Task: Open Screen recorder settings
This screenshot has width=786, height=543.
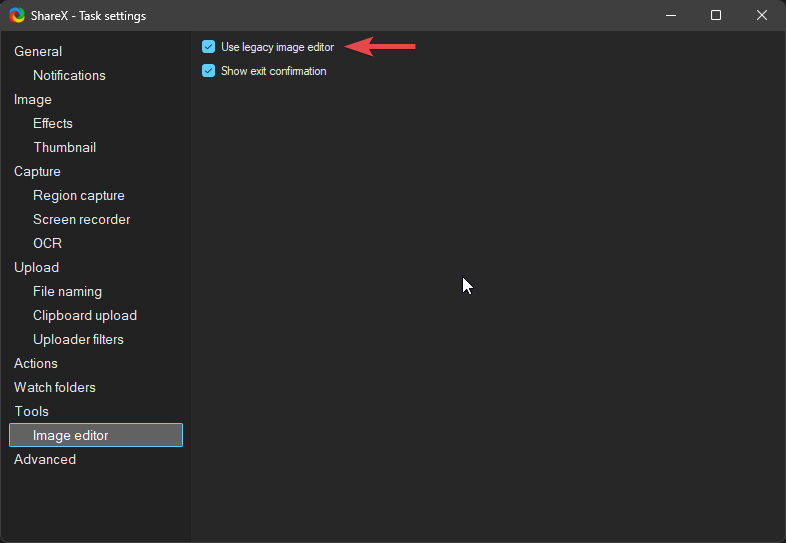Action: [x=82, y=220]
